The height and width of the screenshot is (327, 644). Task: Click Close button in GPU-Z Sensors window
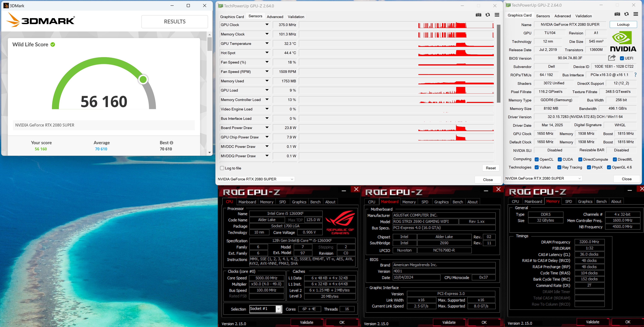488,180
